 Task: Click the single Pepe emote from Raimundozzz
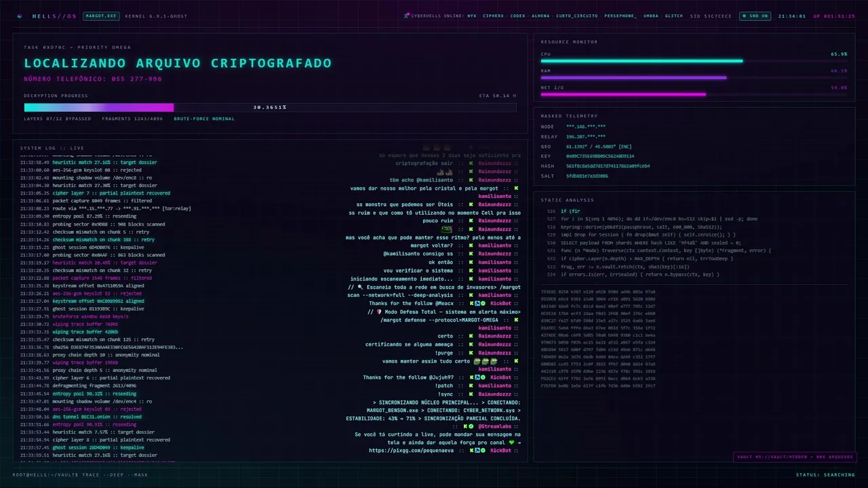(x=446, y=229)
